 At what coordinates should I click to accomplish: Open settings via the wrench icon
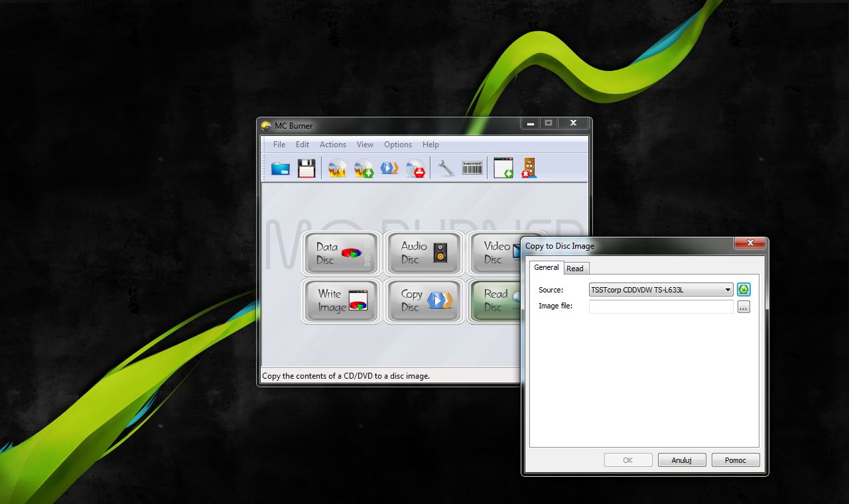tap(446, 168)
